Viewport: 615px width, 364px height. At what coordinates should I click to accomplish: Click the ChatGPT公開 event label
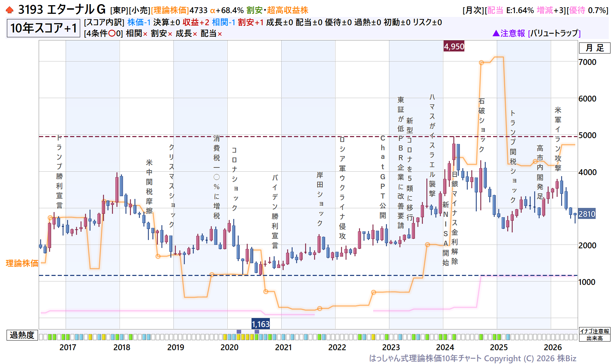point(383,177)
